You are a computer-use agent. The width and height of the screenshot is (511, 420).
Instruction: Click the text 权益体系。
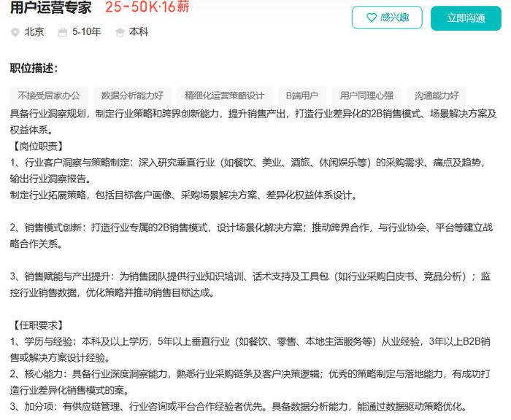pos(31,130)
